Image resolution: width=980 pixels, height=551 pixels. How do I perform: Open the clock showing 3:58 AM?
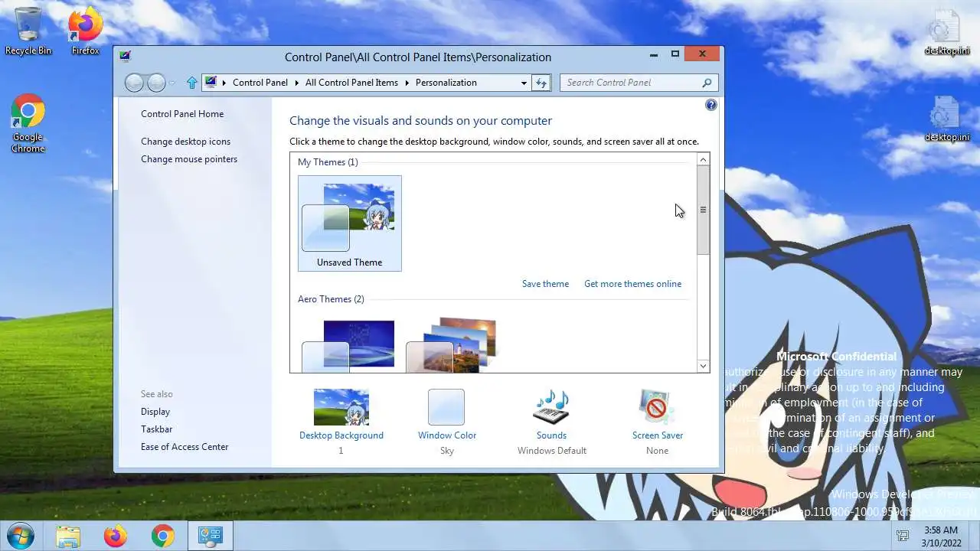click(940, 536)
